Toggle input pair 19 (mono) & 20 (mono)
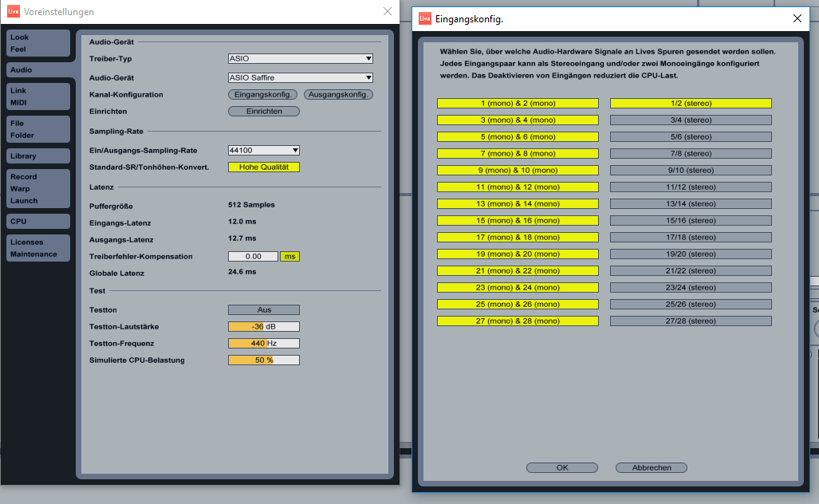819x504 pixels. click(518, 254)
